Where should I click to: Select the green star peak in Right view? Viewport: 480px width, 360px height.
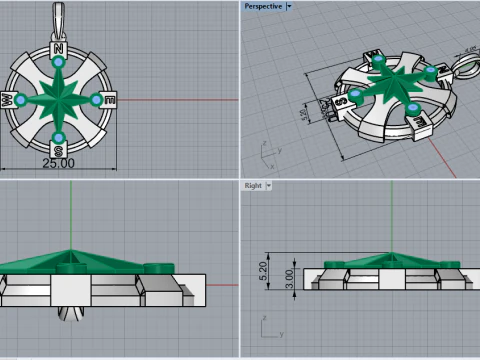pyautogui.click(x=392, y=254)
